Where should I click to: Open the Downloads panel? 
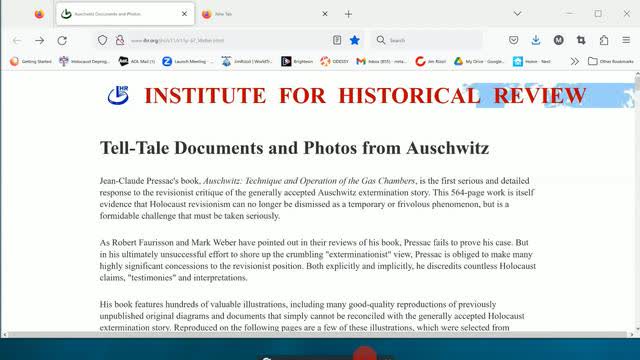tap(536, 40)
